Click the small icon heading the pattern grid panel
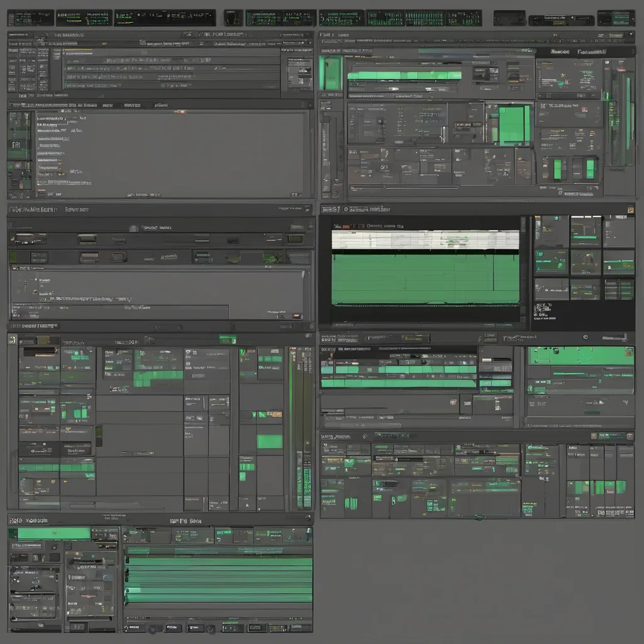Screen dimensions: 644x644 [x=11, y=339]
